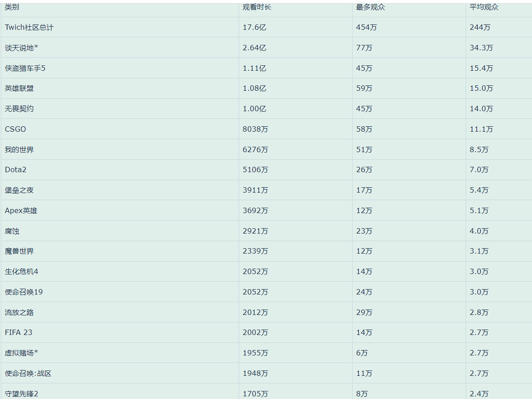Viewport: 532px width, 399px height.
Task: Click the 类别 column header
Action: coord(12,7)
